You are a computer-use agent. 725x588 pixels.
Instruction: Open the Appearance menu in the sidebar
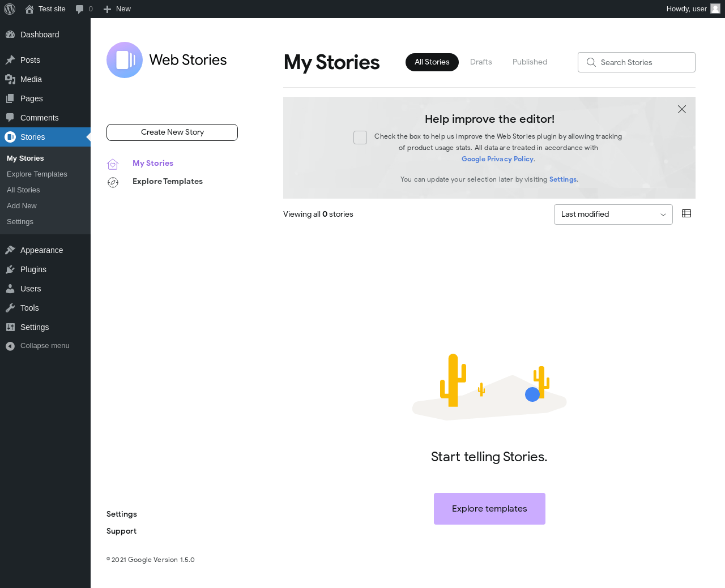41,250
